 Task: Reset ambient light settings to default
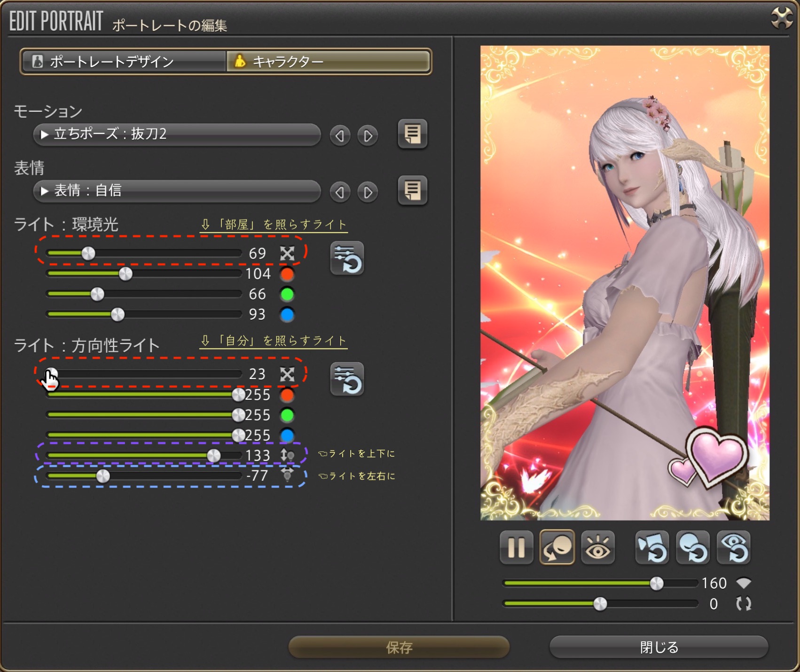347,258
